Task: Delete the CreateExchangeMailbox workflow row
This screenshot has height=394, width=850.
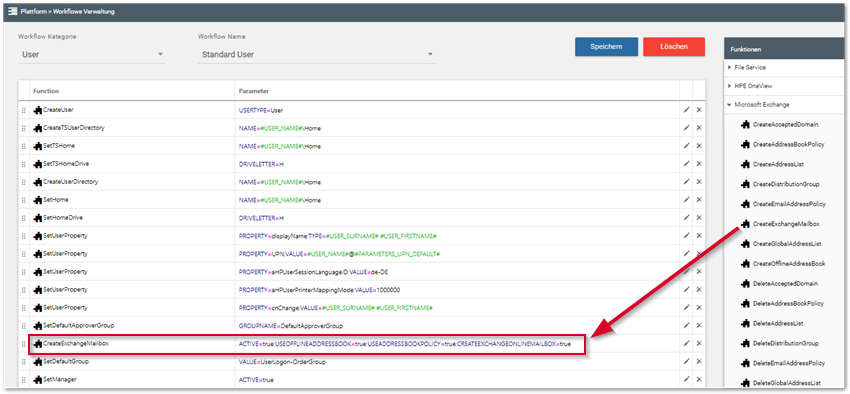Action: (x=699, y=344)
